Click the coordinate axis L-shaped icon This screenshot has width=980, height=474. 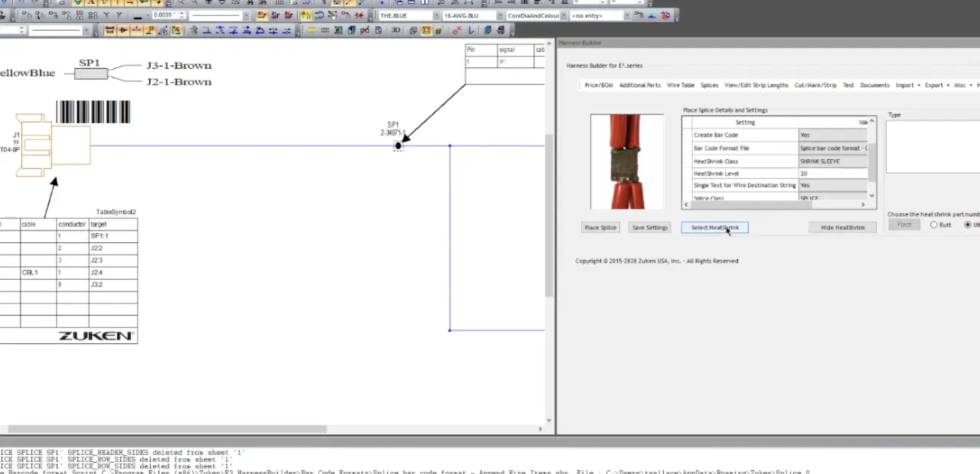pyautogui.click(x=471, y=30)
